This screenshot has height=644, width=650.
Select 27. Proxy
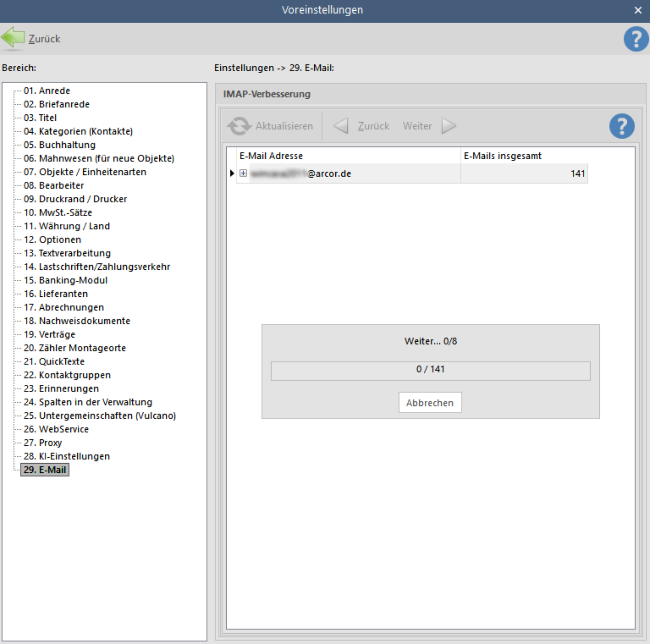tap(43, 443)
